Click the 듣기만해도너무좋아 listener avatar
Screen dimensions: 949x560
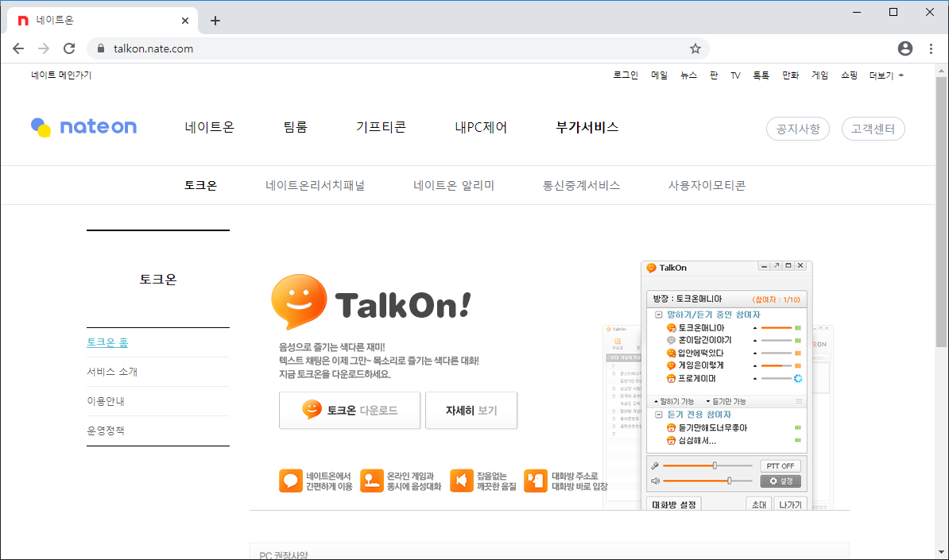(671, 427)
